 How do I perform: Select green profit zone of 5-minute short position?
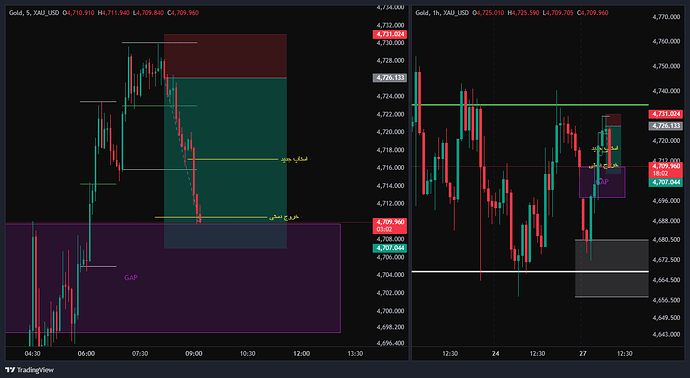click(225, 163)
